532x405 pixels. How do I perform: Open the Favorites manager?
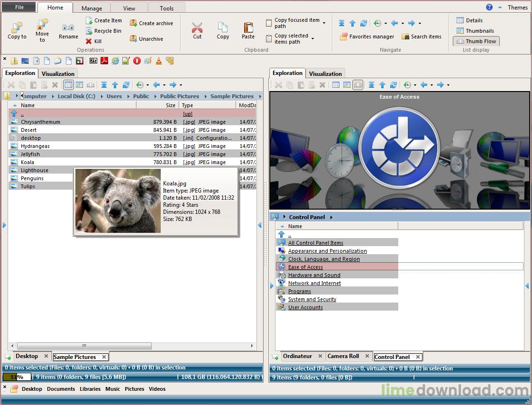[367, 37]
